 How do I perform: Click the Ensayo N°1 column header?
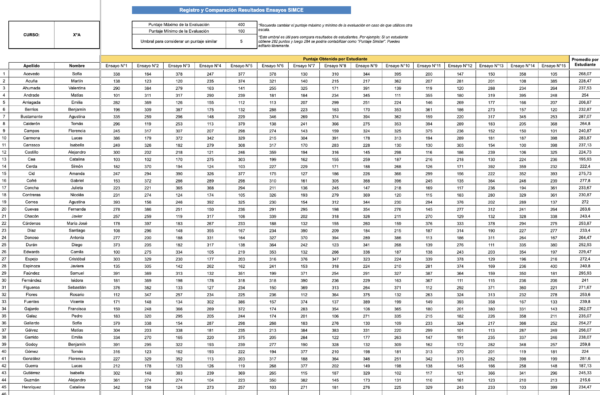pos(117,66)
